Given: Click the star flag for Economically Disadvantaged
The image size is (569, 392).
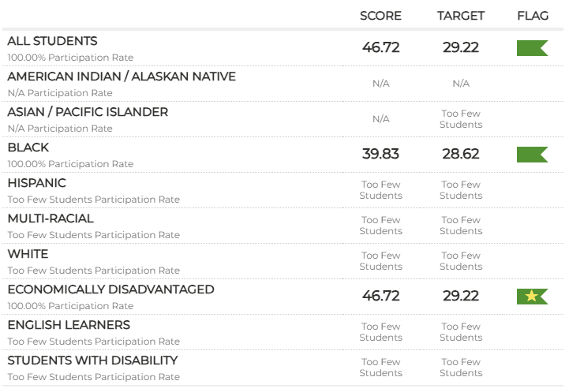Looking at the screenshot, I should (x=532, y=297).
